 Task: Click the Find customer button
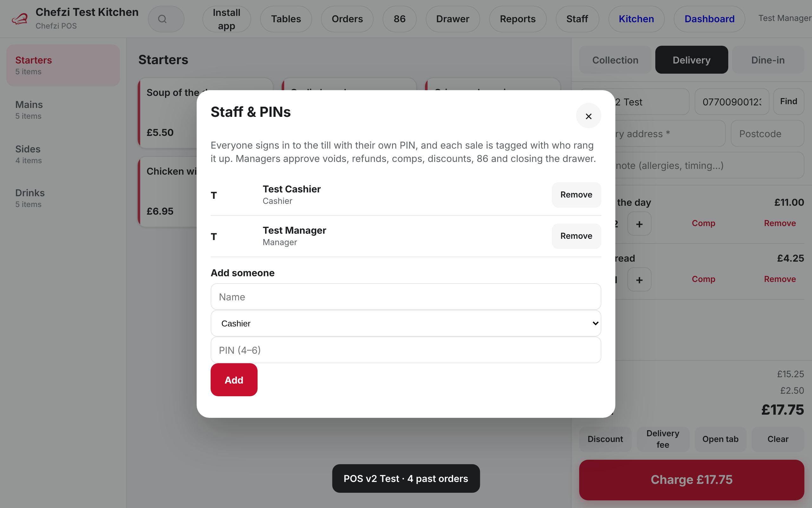coord(789,102)
